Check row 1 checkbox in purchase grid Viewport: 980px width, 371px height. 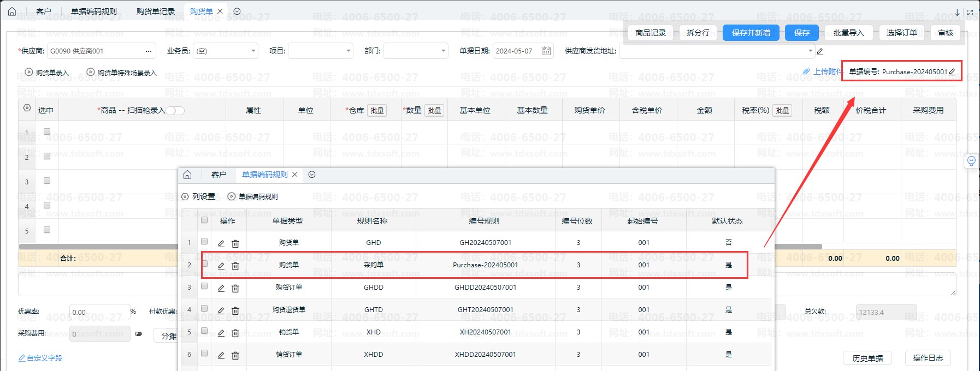(x=47, y=131)
